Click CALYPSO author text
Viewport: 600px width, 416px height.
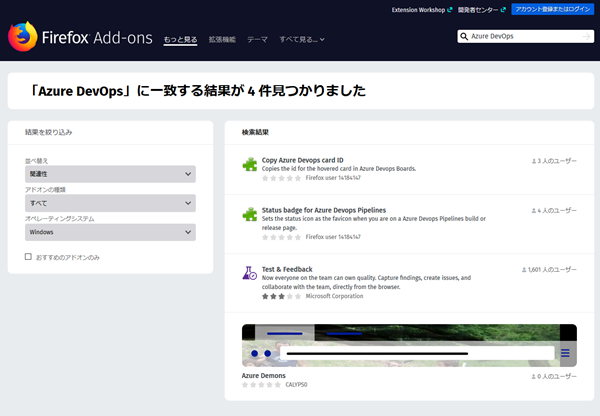(x=296, y=385)
